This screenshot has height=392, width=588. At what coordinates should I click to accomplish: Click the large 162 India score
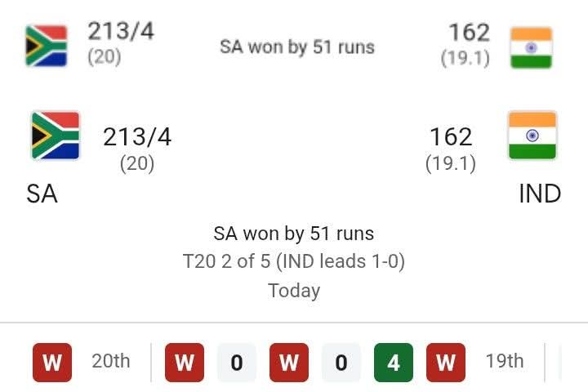click(x=451, y=136)
